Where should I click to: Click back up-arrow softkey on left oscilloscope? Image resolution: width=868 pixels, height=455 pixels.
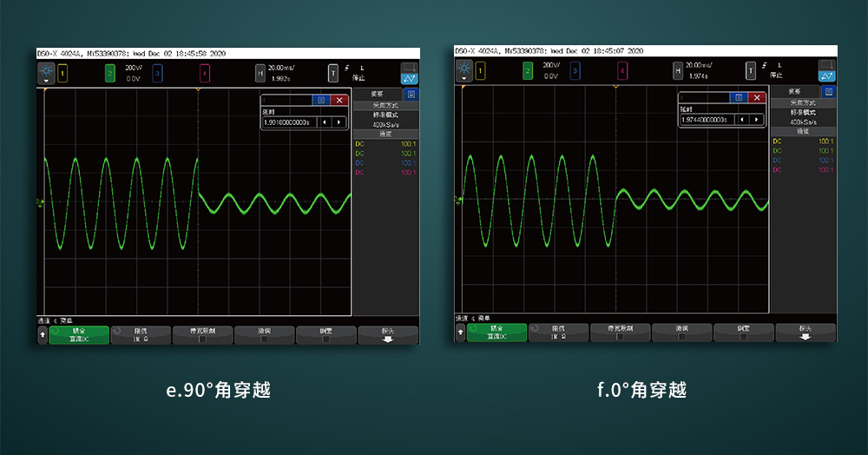pos(43,335)
